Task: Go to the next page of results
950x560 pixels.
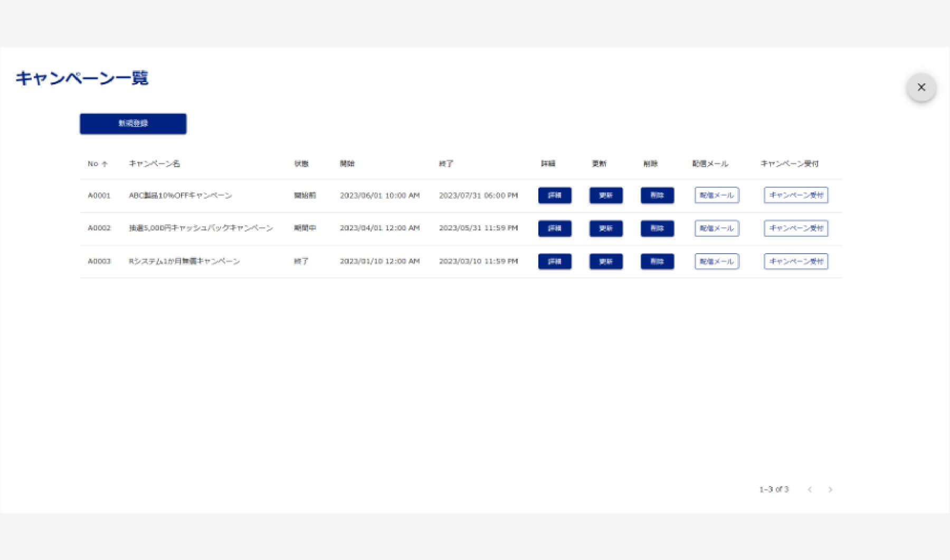Action: [x=830, y=490]
